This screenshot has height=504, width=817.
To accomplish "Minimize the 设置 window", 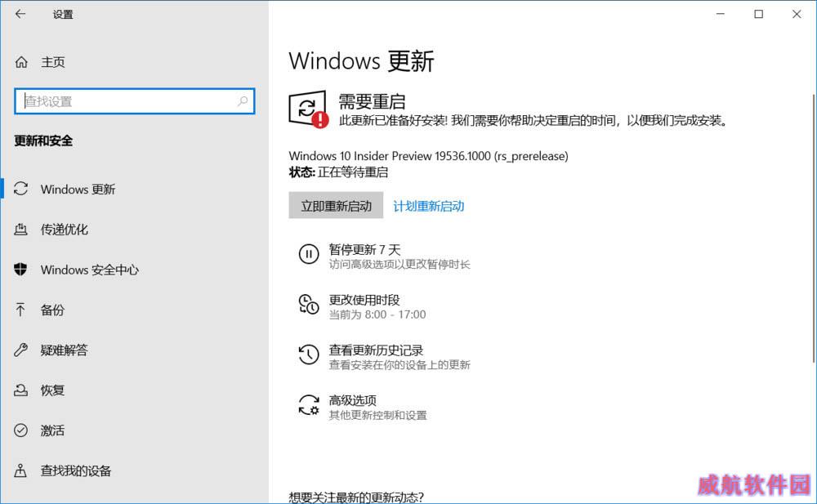I will pyautogui.click(x=721, y=14).
